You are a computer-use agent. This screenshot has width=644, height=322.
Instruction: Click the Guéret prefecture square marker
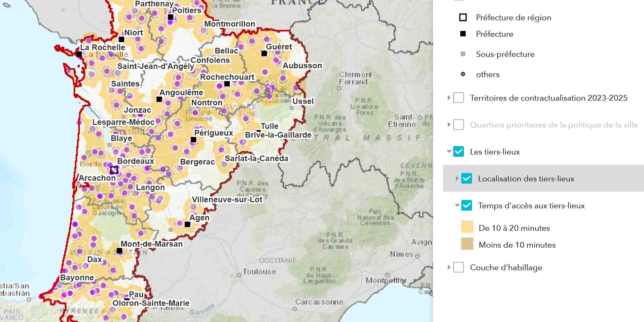(x=264, y=53)
